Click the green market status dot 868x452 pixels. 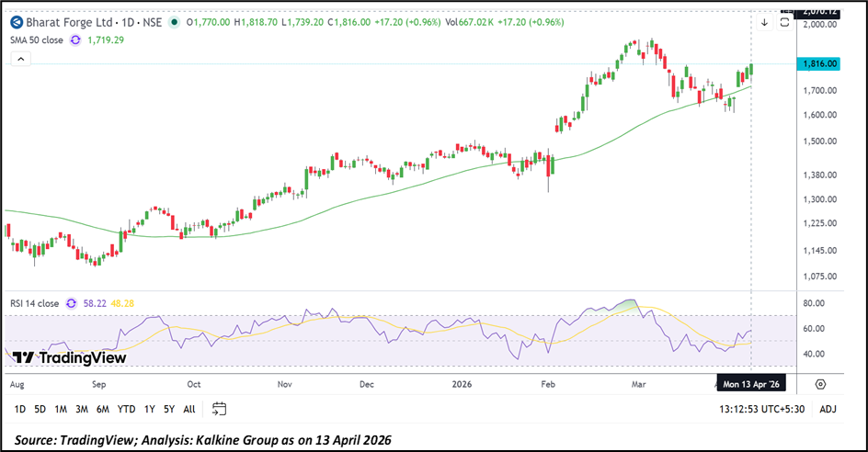pyautogui.click(x=174, y=20)
